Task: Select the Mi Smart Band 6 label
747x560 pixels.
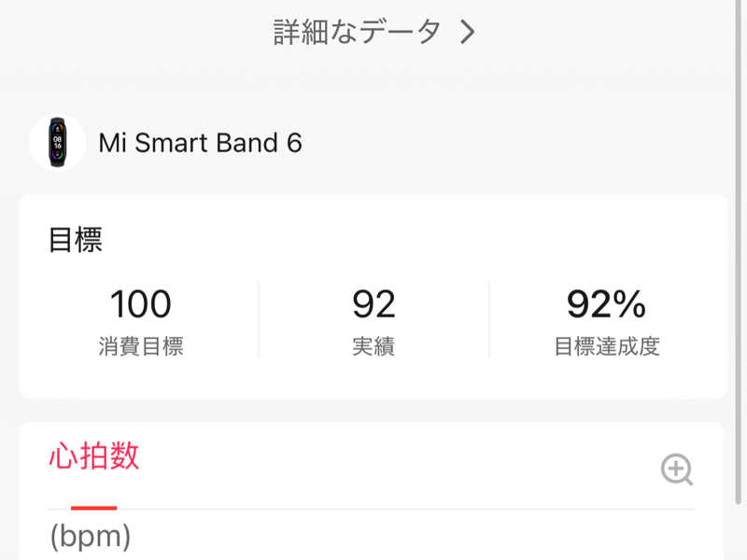Action: click(x=200, y=143)
